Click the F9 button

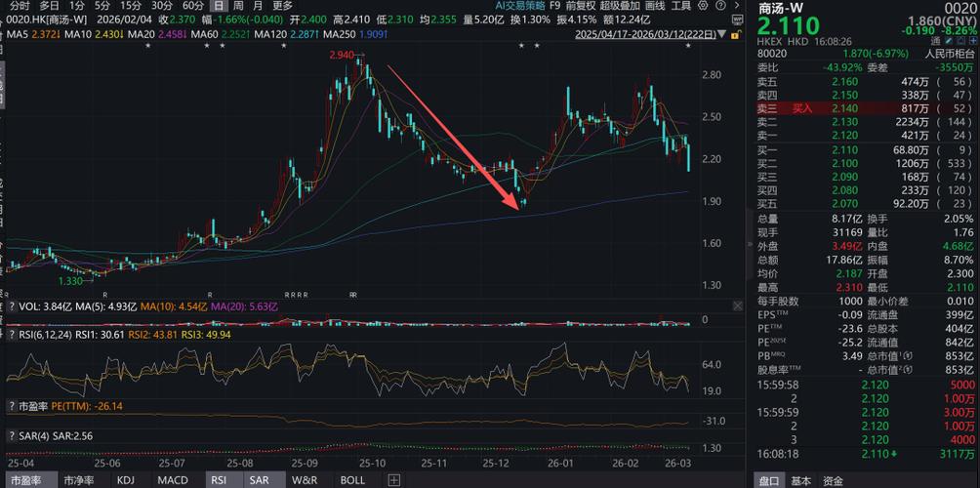(555, 6)
